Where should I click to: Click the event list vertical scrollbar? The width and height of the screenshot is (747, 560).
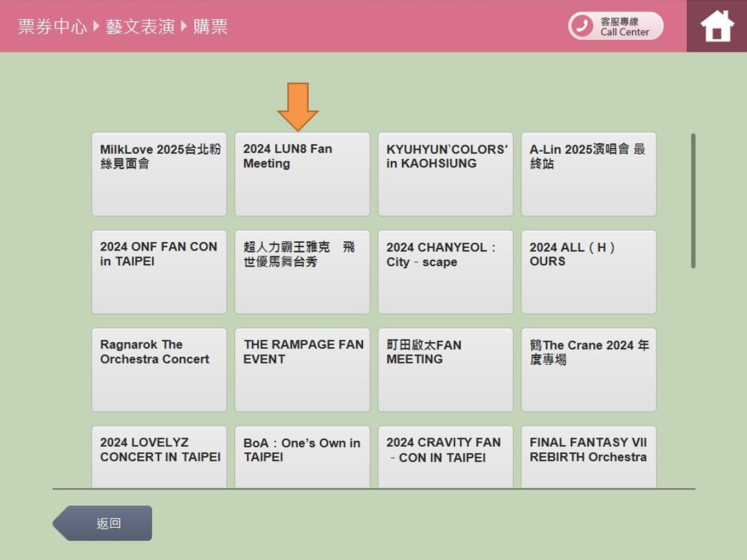693,201
